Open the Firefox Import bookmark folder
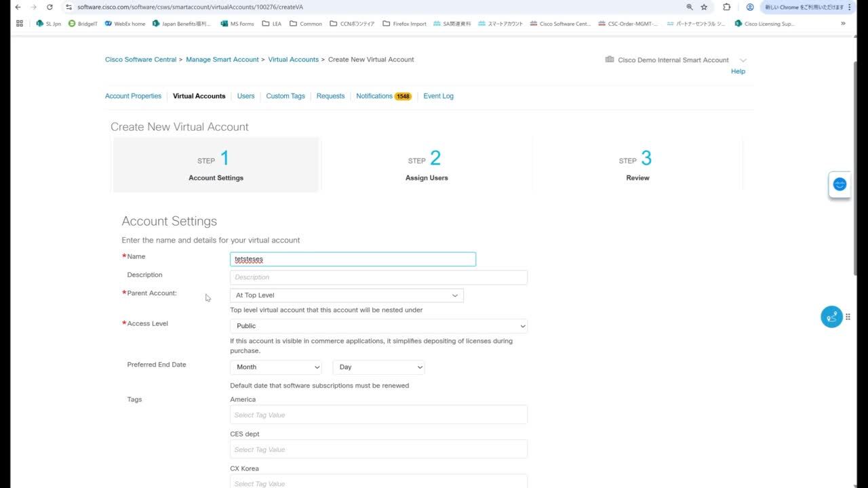868x488 pixels. [x=404, y=23]
